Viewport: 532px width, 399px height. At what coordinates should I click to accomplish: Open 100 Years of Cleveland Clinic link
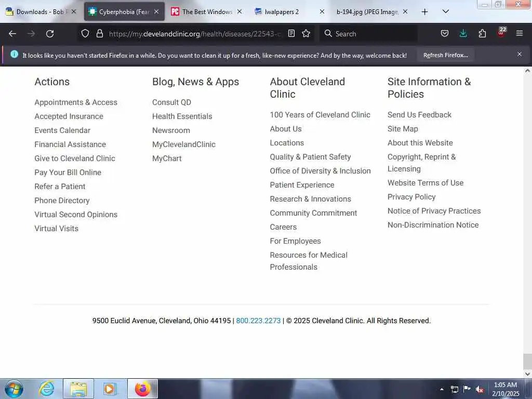[320, 115]
